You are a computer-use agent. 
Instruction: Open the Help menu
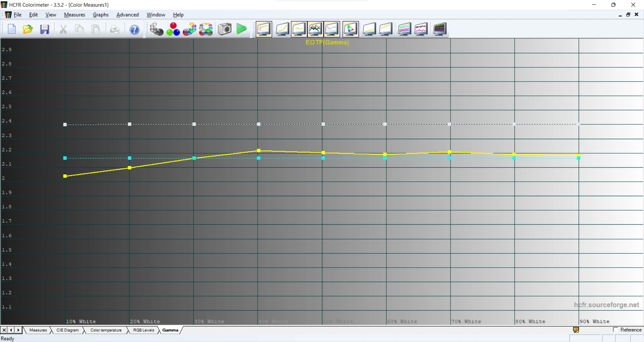point(178,15)
